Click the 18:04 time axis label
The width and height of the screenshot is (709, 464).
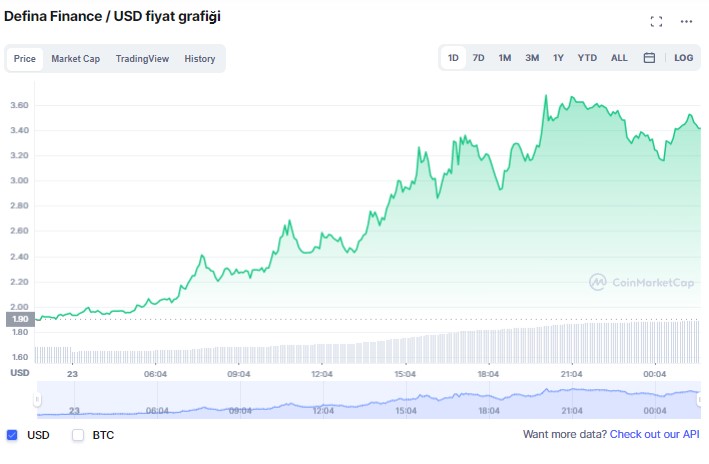pyautogui.click(x=488, y=374)
